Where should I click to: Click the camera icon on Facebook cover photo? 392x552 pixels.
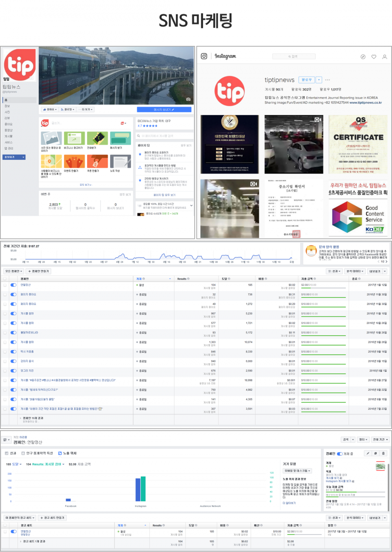[x=188, y=99]
